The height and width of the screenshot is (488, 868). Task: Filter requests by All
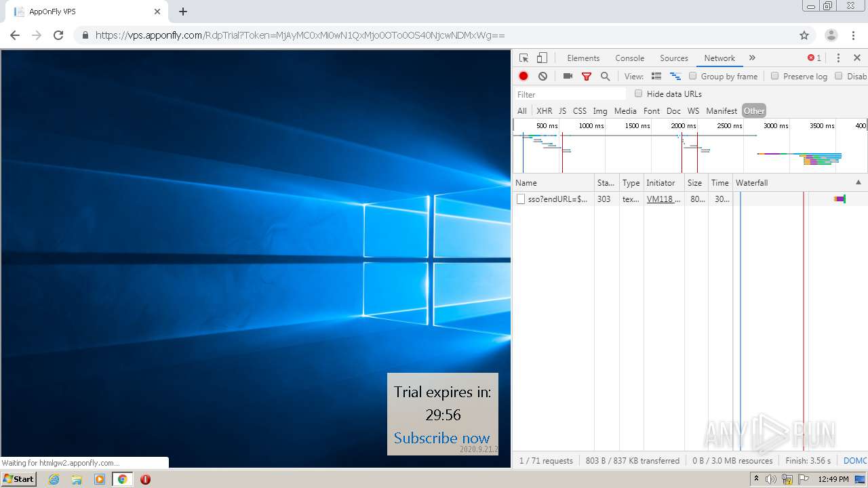coord(522,111)
